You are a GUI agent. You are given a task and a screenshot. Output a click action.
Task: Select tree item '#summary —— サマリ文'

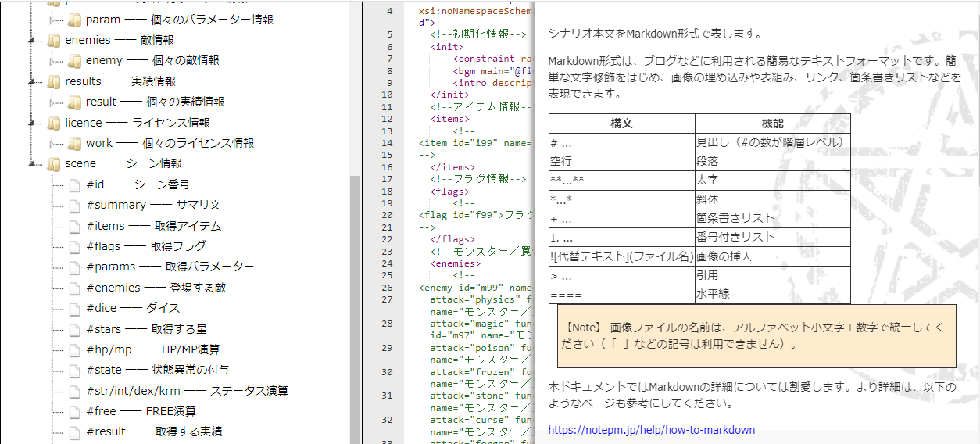[x=153, y=205]
